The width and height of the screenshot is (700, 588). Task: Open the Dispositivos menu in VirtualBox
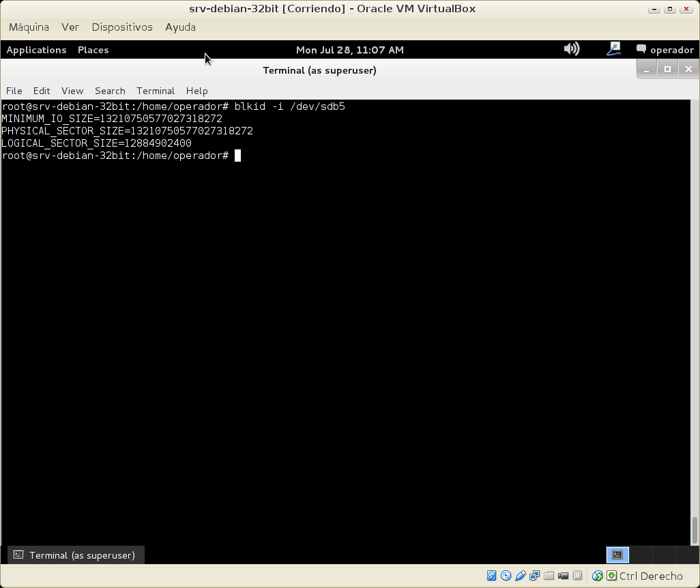click(x=122, y=27)
